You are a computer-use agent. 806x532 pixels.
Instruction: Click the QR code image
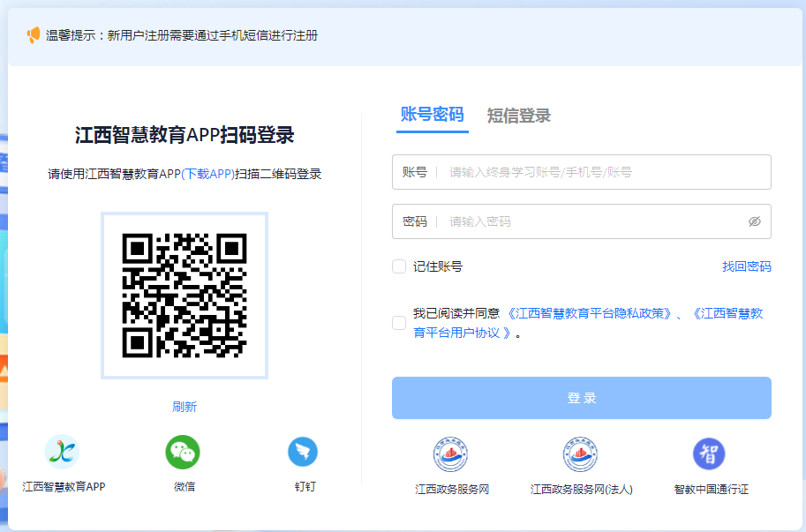pyautogui.click(x=185, y=296)
